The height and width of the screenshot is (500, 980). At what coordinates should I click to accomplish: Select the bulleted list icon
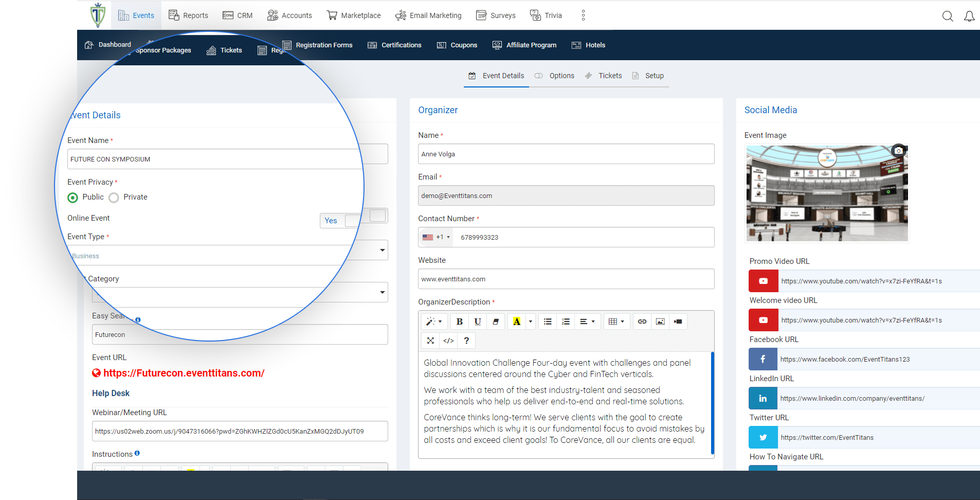[x=547, y=321]
